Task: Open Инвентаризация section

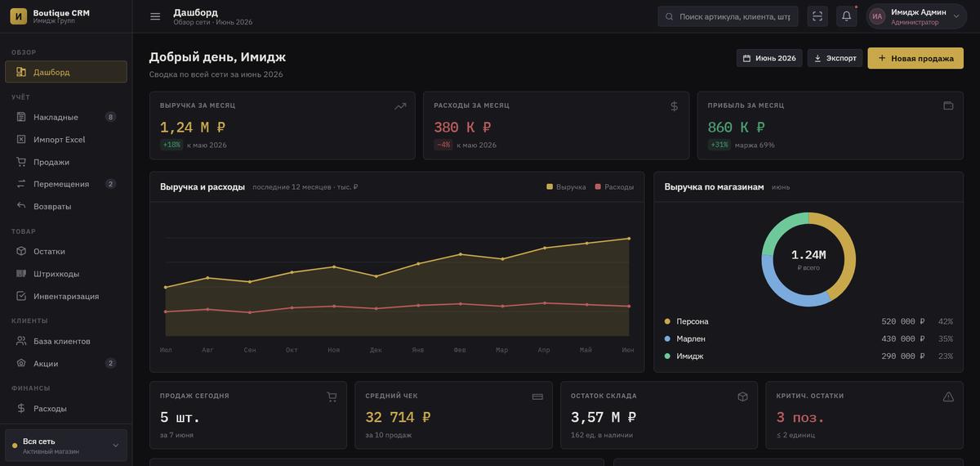Action: coord(66,296)
